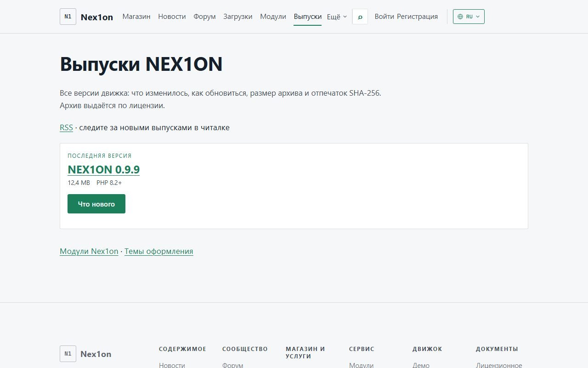Click the 12,4 MB archive size text
The width and height of the screenshot is (588, 368).
click(79, 183)
